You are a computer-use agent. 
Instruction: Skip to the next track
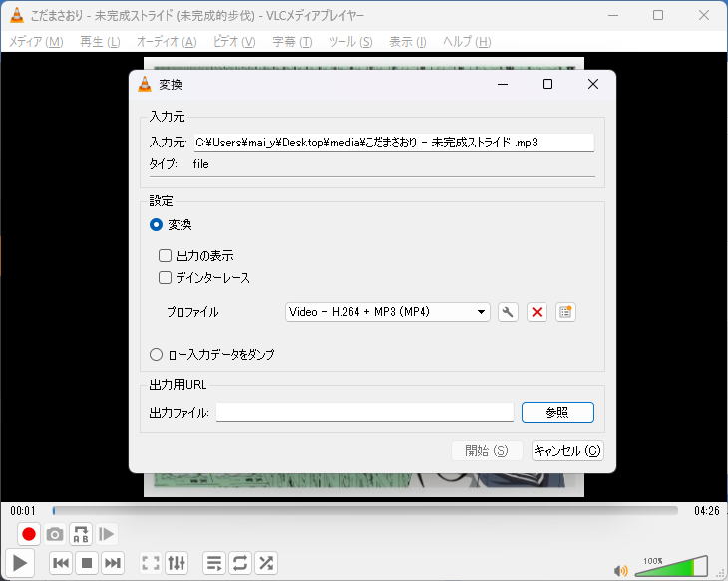pyautogui.click(x=113, y=563)
